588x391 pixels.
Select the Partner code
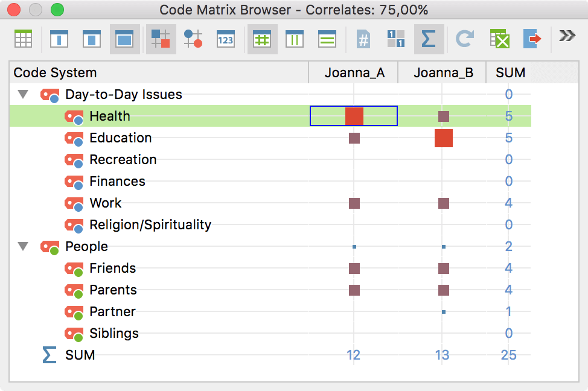click(112, 312)
